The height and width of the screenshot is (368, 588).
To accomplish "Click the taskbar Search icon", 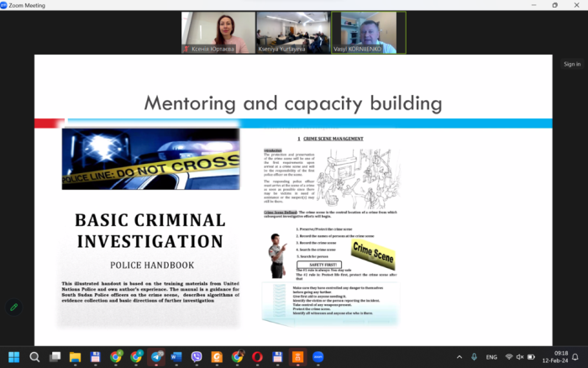I will point(34,357).
